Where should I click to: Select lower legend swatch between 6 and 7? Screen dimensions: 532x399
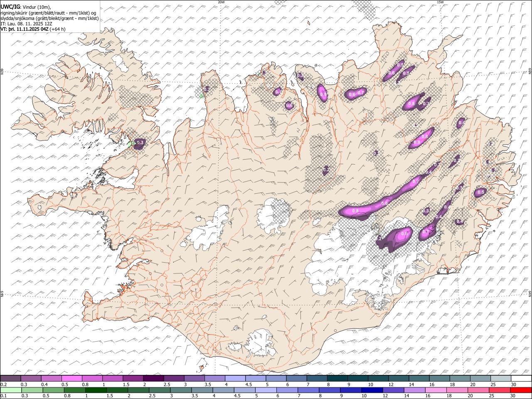tap(287, 390)
